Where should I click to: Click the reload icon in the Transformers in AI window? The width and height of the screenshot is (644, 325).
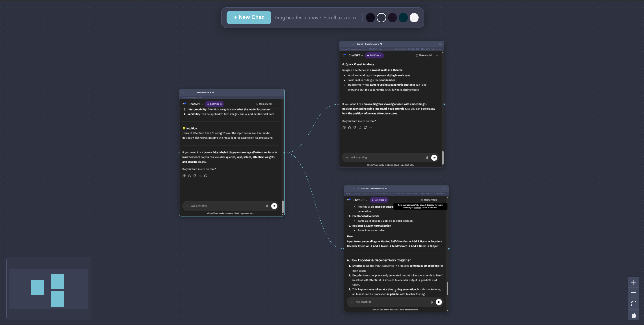193,92
